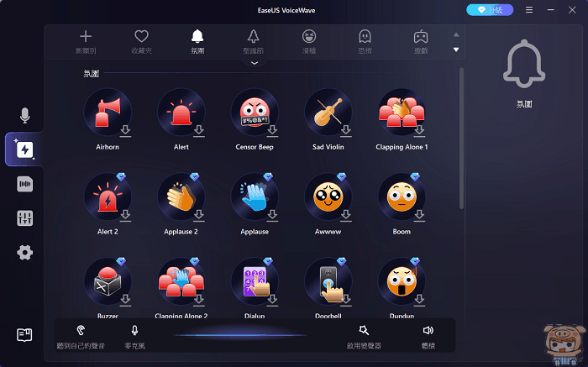The width and height of the screenshot is (588, 367).
Task: Switch to the Christmas tree category tab
Action: 253,42
